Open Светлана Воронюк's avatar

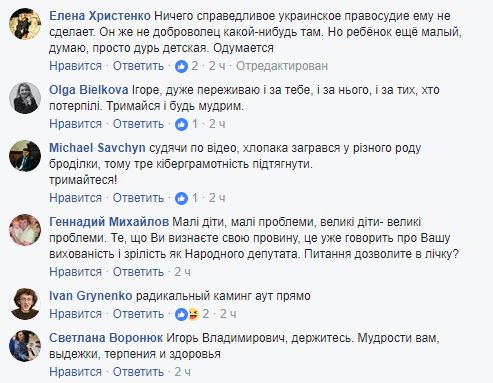pos(25,346)
